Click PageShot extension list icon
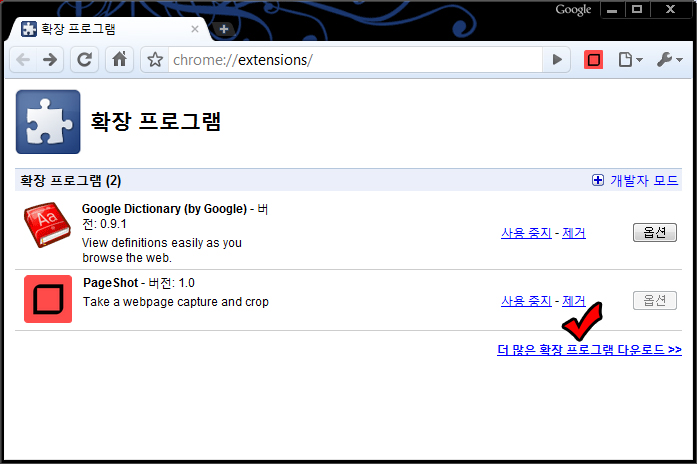The width and height of the screenshot is (697, 464). (48, 299)
